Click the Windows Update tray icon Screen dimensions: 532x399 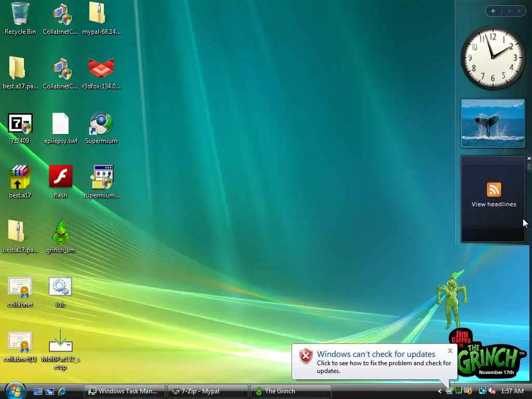click(449, 391)
